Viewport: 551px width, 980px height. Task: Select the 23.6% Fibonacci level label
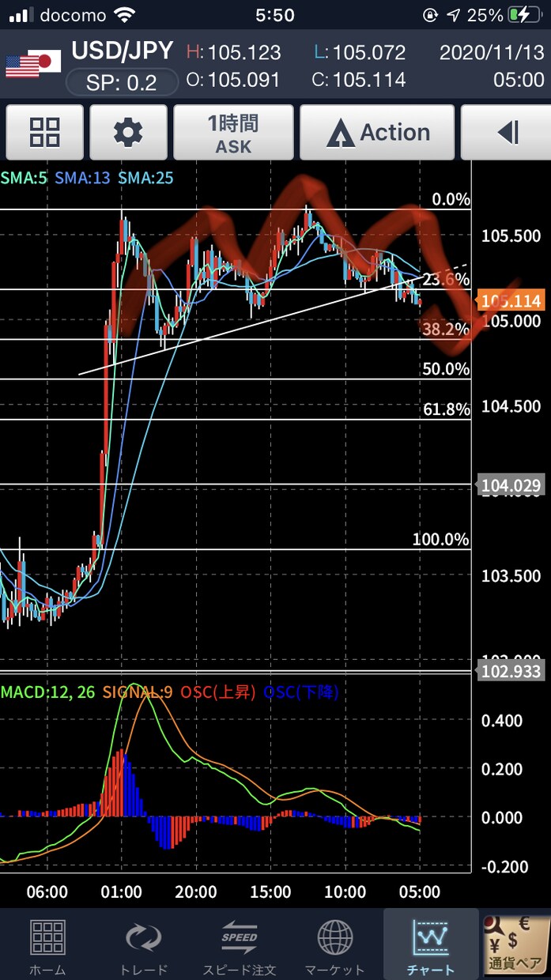point(447,280)
